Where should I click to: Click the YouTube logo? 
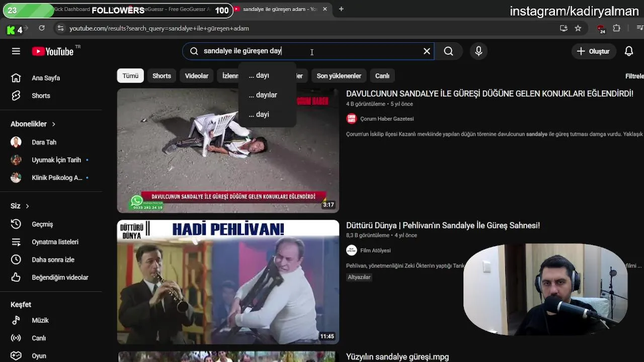pyautogui.click(x=53, y=51)
